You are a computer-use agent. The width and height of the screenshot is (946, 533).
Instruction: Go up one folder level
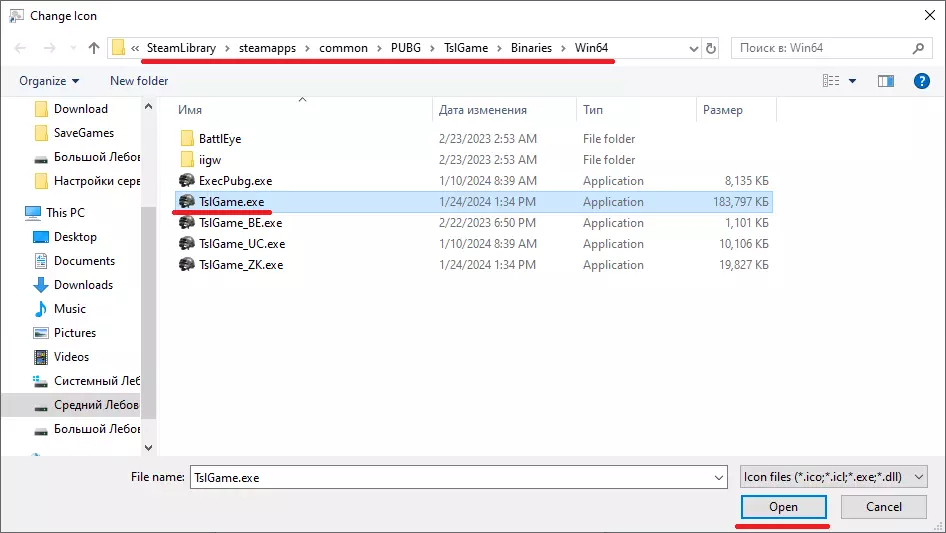click(94, 48)
